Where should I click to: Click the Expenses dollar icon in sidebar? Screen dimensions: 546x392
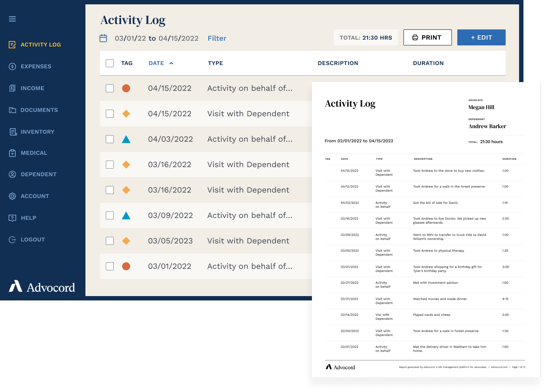click(12, 66)
